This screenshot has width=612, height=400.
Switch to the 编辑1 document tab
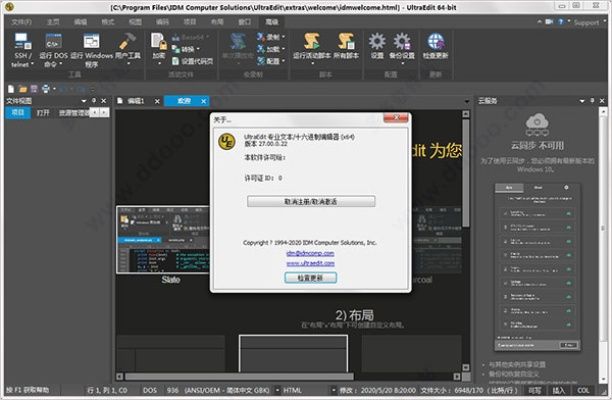[x=135, y=101]
